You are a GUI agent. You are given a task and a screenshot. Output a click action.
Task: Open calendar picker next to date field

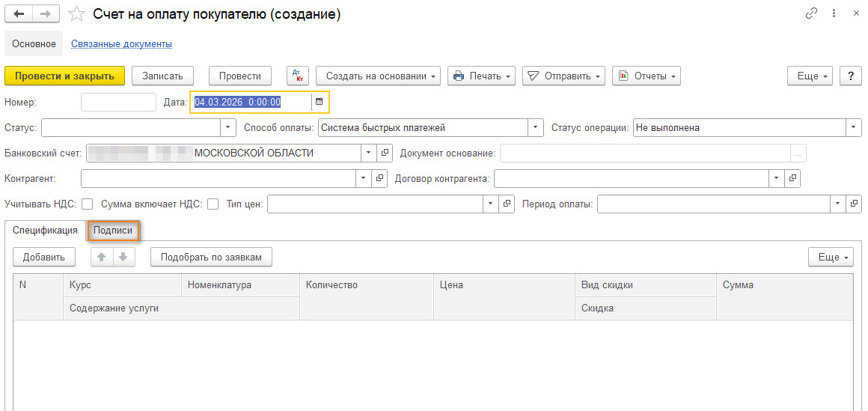(319, 101)
